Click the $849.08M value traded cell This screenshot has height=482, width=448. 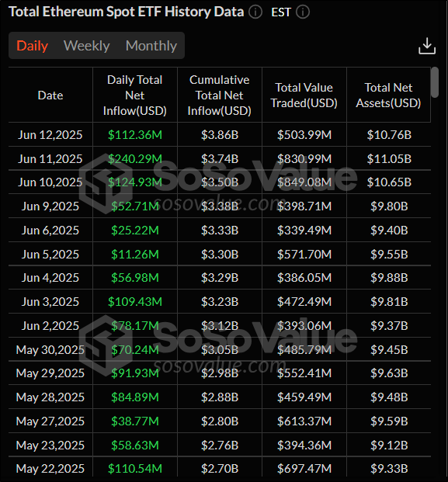coord(304,182)
